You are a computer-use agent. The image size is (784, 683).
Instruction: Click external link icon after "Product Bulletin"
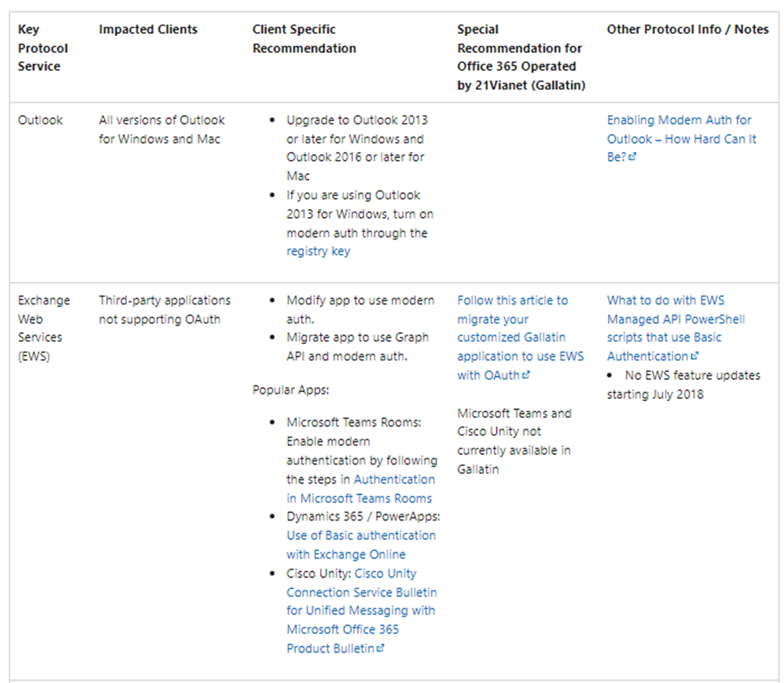[380, 648]
